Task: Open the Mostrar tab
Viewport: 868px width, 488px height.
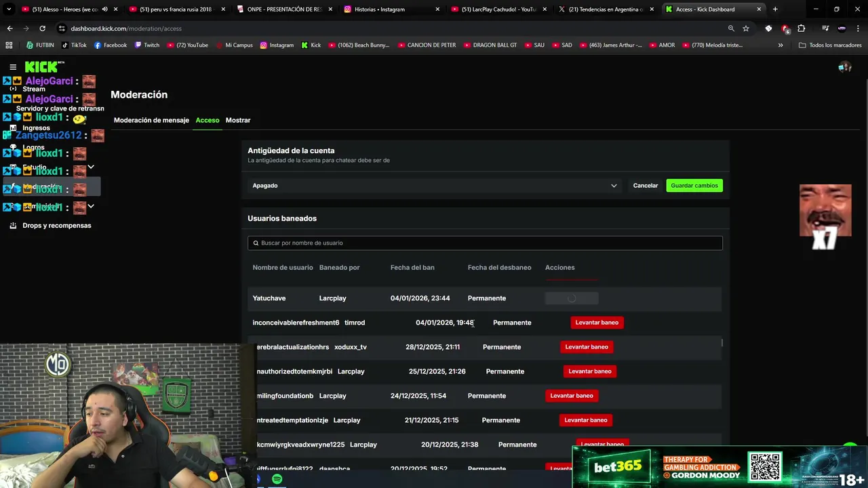Action: coord(238,120)
